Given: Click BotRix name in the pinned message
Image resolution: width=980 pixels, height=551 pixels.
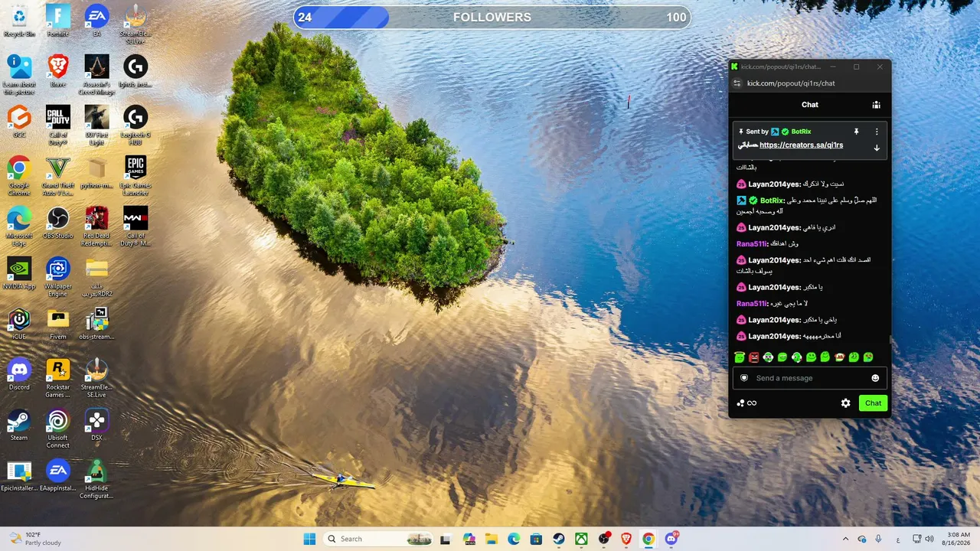Looking at the screenshot, I should [801, 132].
